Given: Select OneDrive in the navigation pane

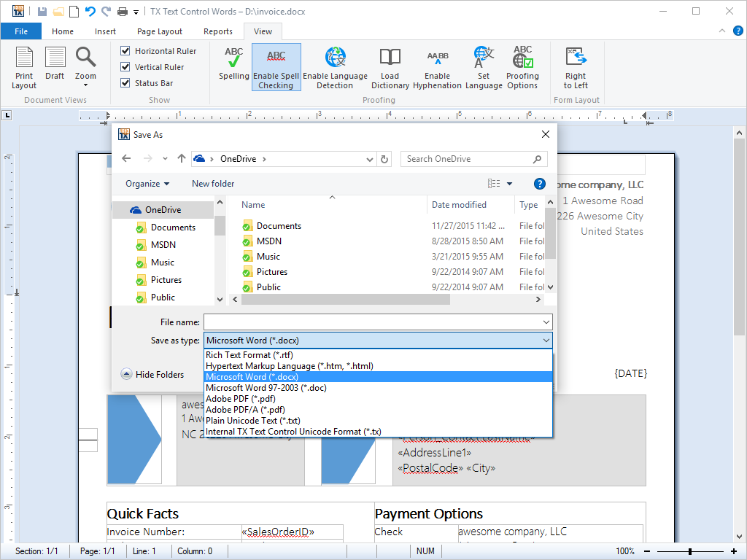Looking at the screenshot, I should tap(163, 210).
